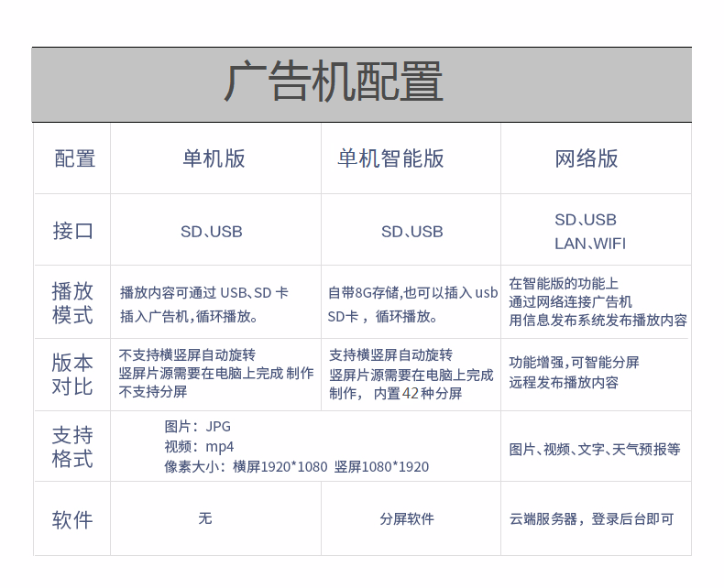Click the 不支持横竖屏自动旋转 comparison cell

tap(187, 355)
